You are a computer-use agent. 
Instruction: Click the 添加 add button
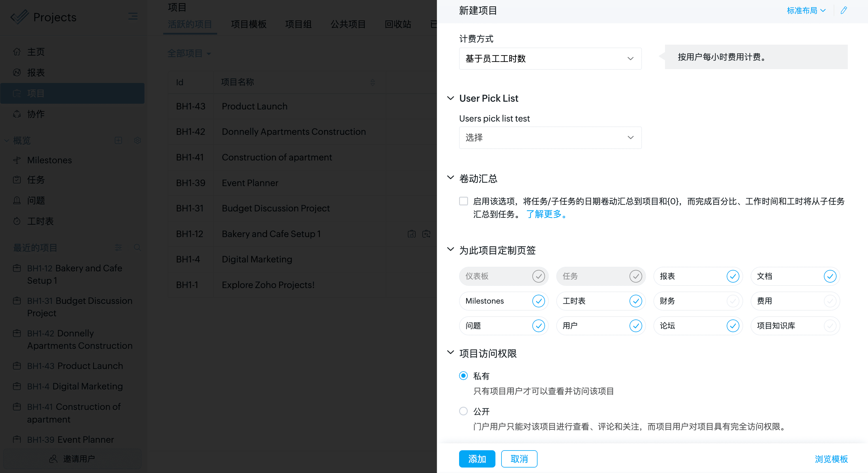[477, 459]
